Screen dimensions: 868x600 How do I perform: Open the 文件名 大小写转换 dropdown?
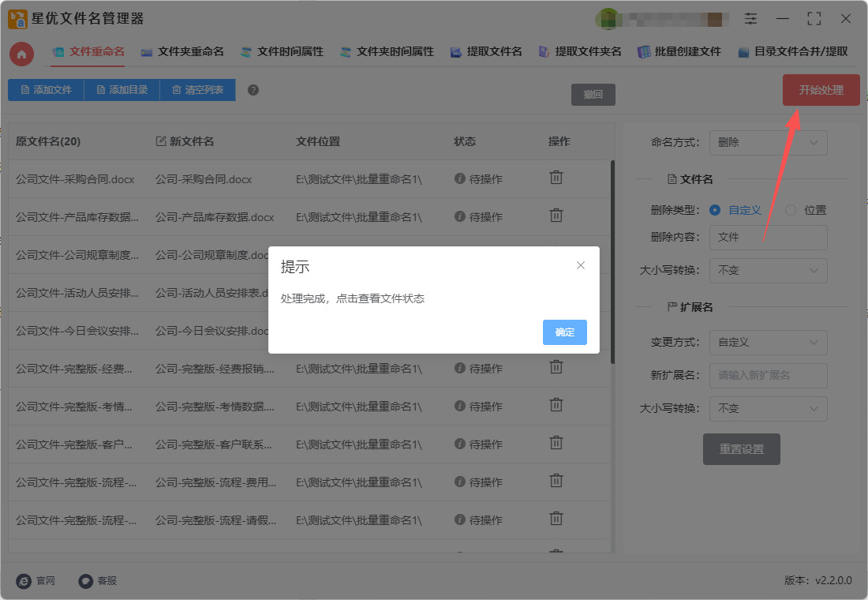pyautogui.click(x=768, y=271)
